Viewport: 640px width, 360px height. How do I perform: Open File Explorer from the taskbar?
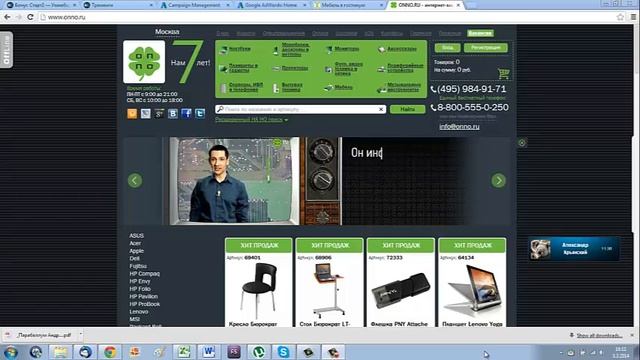[x=60, y=352]
